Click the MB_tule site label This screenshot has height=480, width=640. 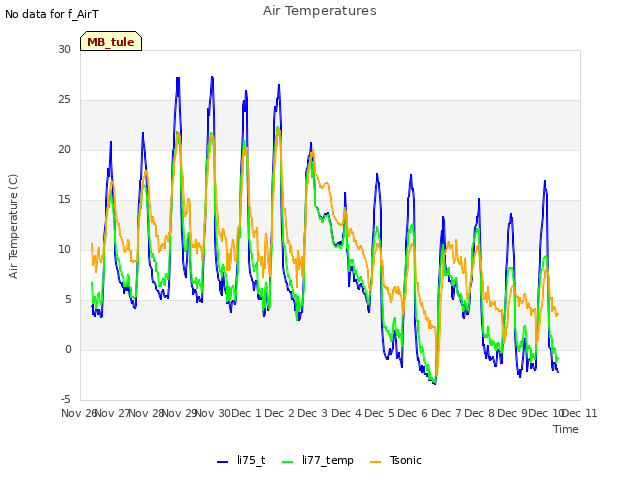coord(111,42)
